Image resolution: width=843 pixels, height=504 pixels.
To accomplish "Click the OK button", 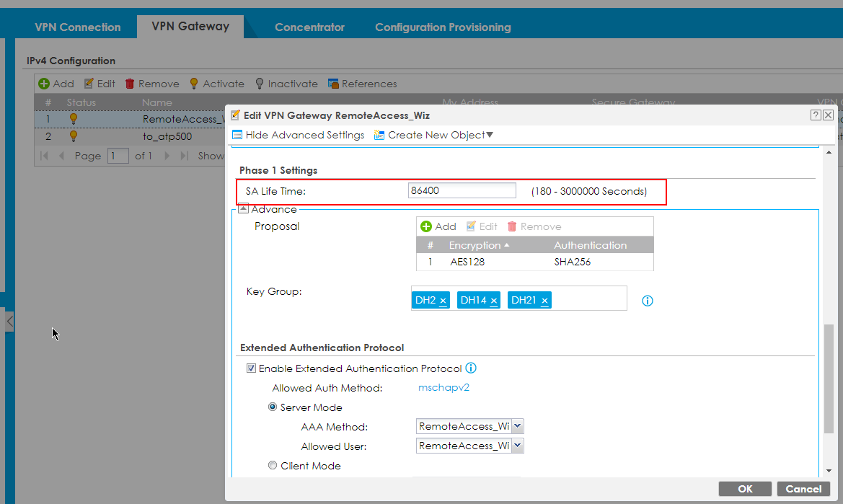I will pyautogui.click(x=745, y=489).
